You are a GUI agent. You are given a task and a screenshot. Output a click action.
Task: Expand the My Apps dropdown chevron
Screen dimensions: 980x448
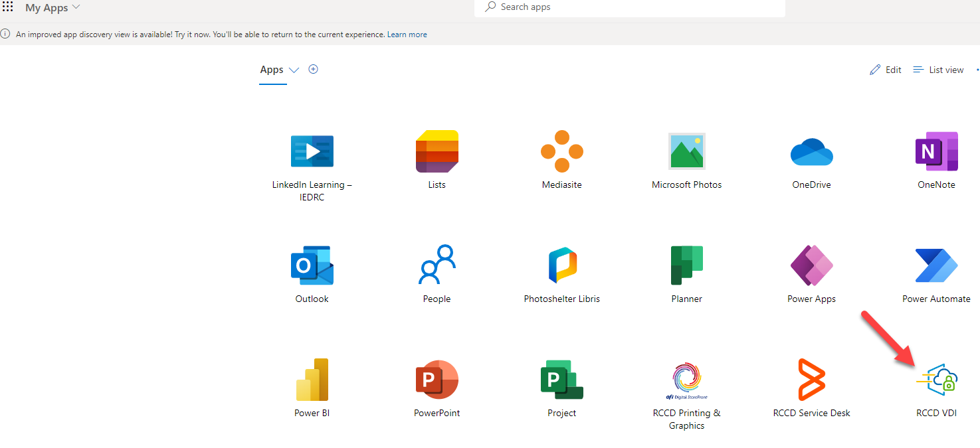[76, 7]
